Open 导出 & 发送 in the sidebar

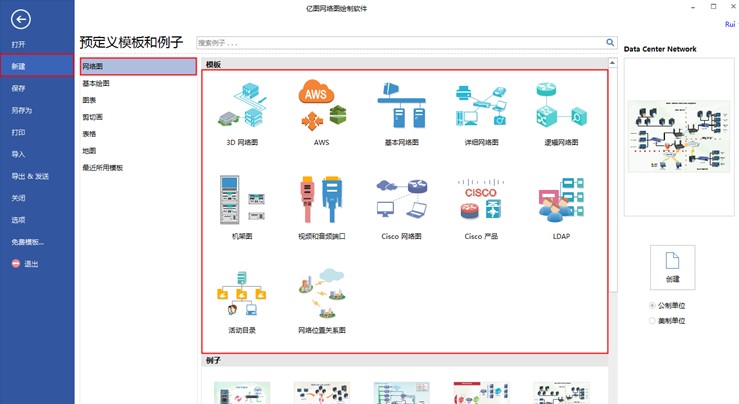(30, 176)
